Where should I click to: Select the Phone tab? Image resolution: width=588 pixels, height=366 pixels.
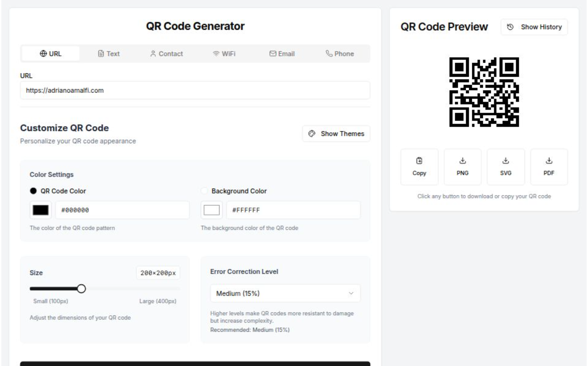click(x=340, y=54)
